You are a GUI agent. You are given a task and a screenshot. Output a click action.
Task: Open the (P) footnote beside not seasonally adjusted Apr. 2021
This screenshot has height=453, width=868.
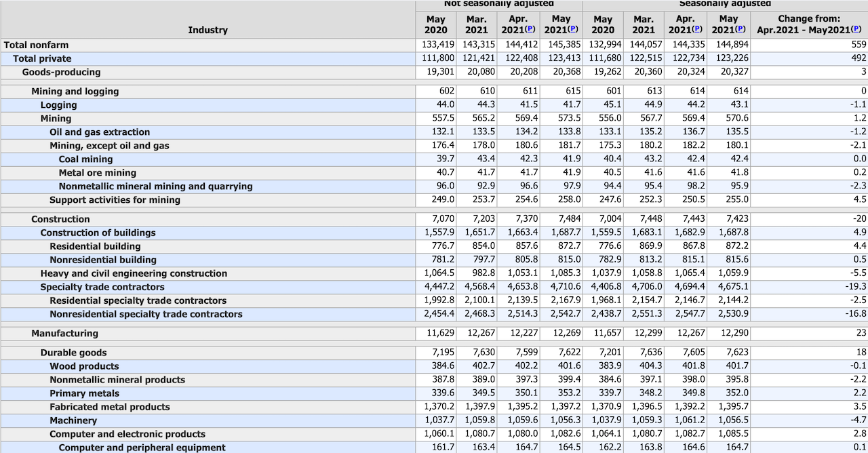[x=530, y=30]
